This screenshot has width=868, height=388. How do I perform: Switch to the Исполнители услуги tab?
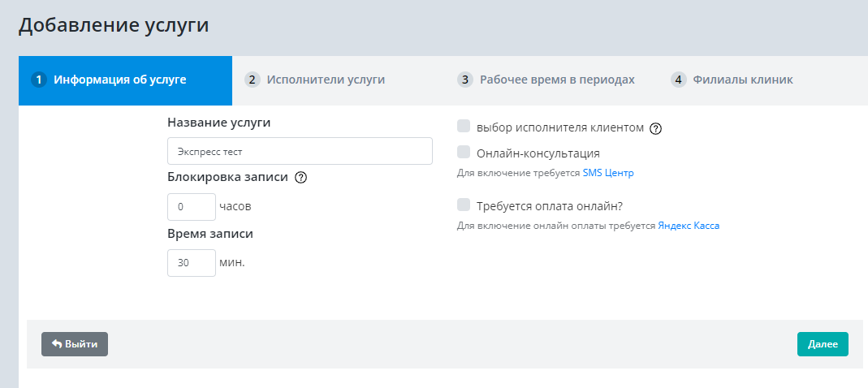326,80
